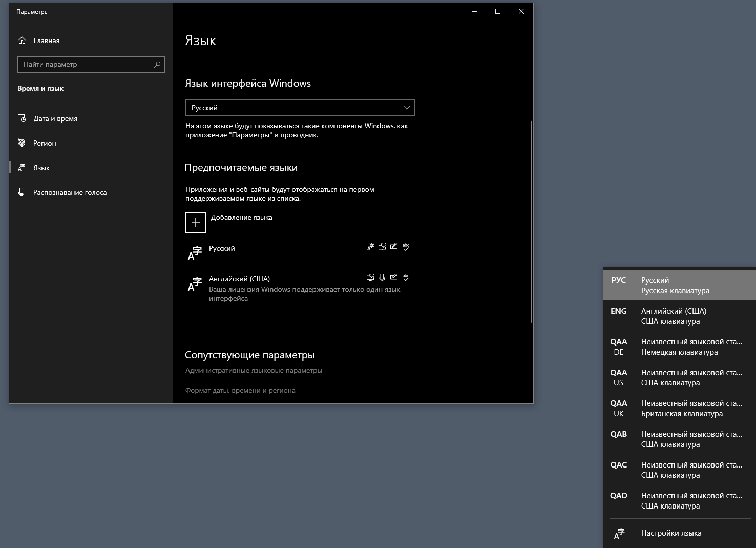The height and width of the screenshot is (548, 756).
Task: Select QAA UK Британская клавиатура layout
Action: [680, 408]
